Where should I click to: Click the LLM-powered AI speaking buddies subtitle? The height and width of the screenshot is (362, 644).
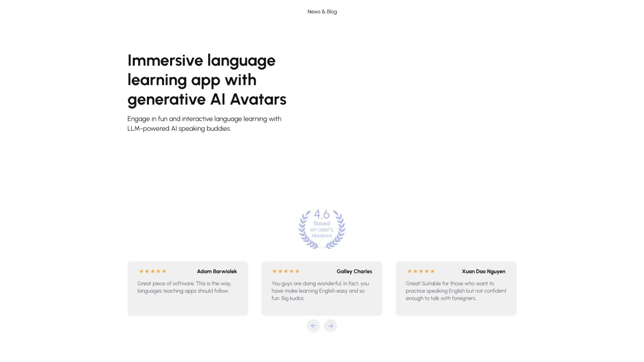click(204, 124)
